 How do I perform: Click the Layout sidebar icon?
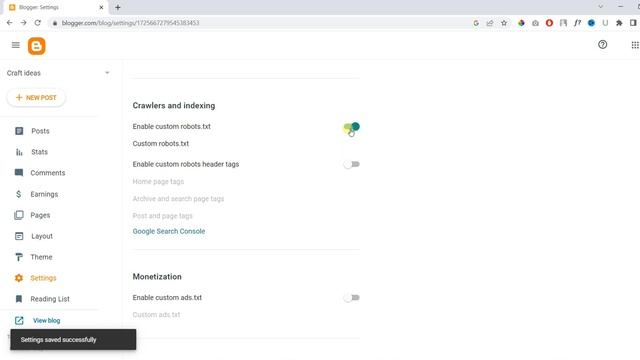click(19, 236)
